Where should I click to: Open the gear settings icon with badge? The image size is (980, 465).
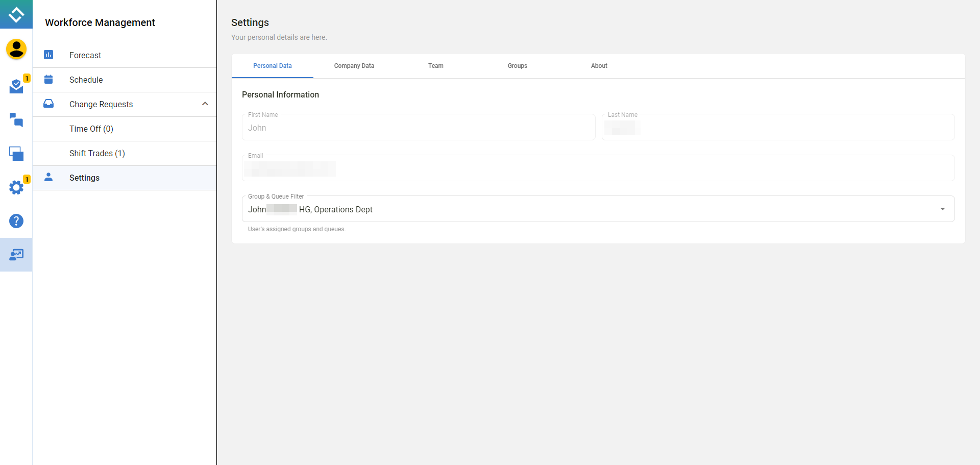(x=16, y=187)
